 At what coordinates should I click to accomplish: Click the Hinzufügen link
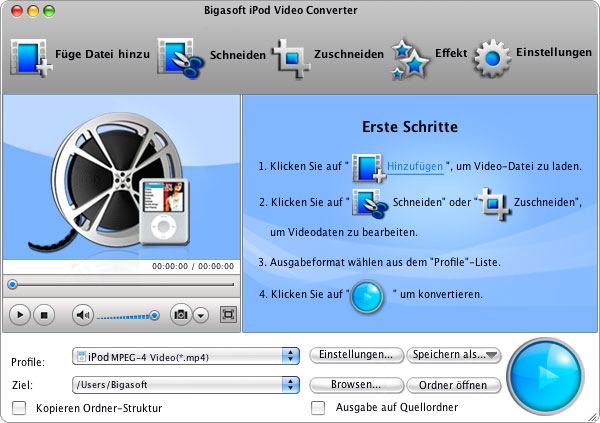click(x=415, y=167)
